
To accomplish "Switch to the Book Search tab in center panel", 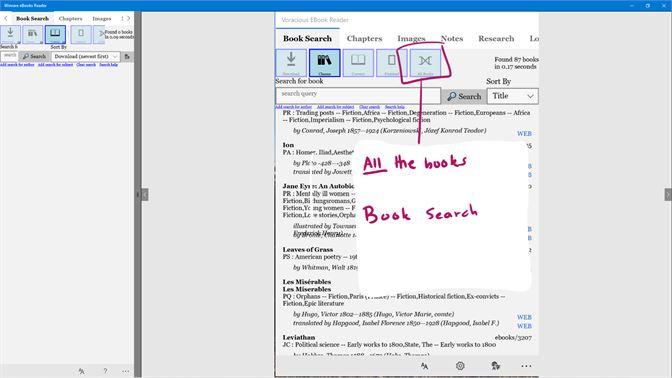I will [x=307, y=39].
